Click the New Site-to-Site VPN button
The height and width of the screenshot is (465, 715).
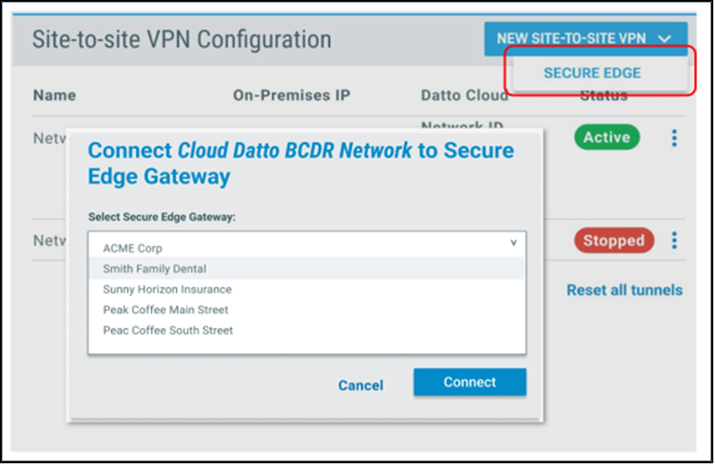tap(585, 39)
